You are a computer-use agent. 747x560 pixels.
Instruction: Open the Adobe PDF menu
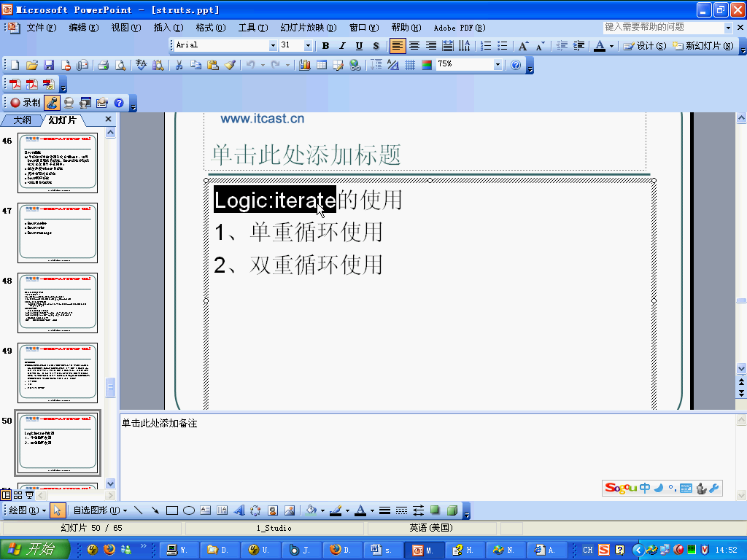pos(460,28)
